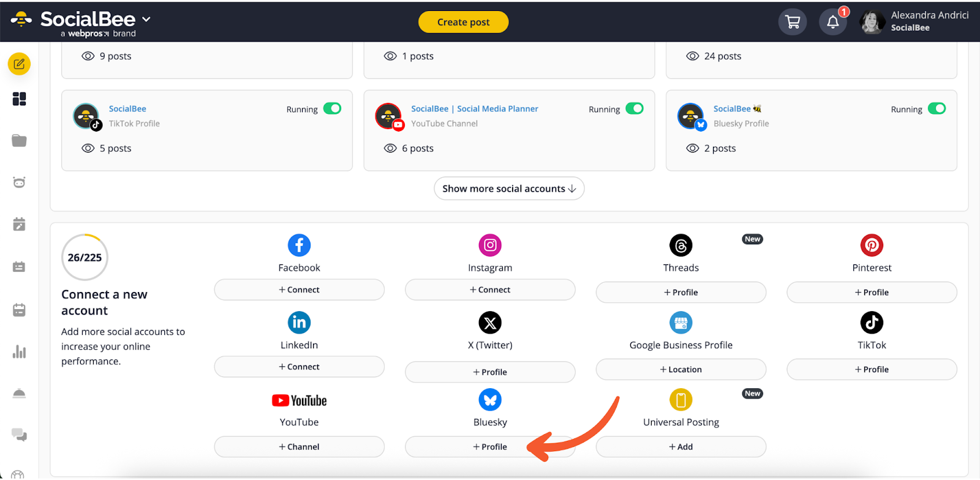Click the Create post button
The image size is (980, 480).
click(x=463, y=22)
